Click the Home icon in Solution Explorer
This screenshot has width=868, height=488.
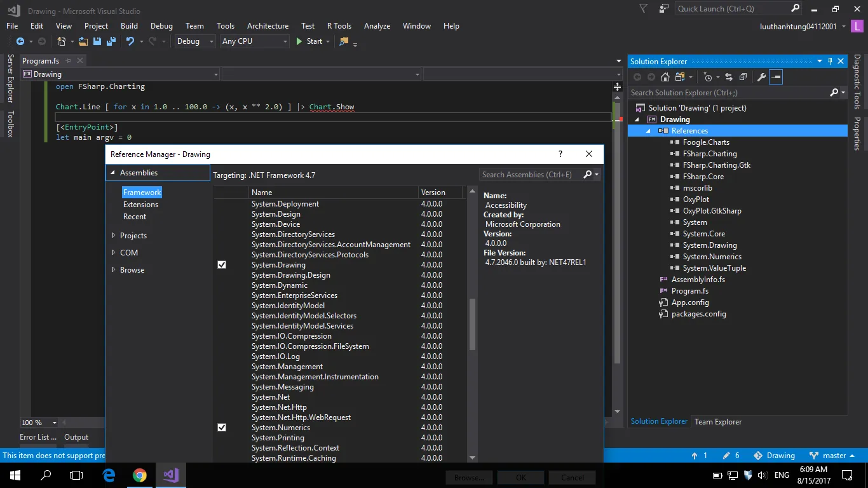(665, 77)
